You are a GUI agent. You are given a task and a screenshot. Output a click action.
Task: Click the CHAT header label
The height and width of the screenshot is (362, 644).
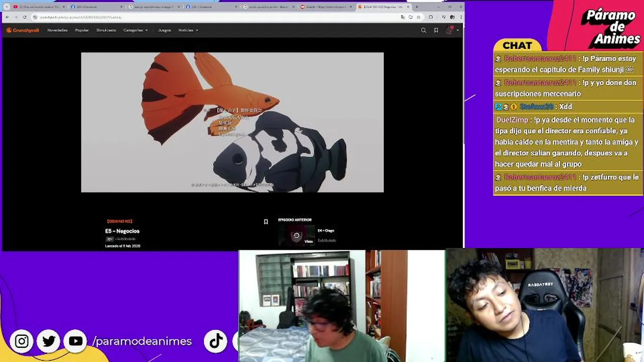[x=517, y=45]
